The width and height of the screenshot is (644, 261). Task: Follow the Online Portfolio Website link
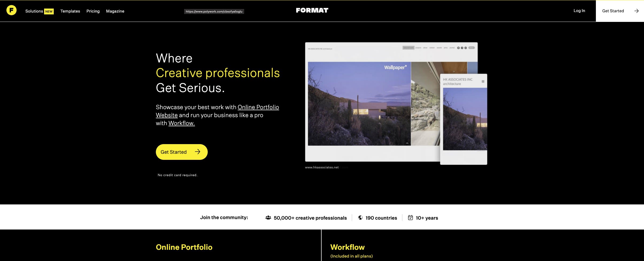[x=217, y=111]
